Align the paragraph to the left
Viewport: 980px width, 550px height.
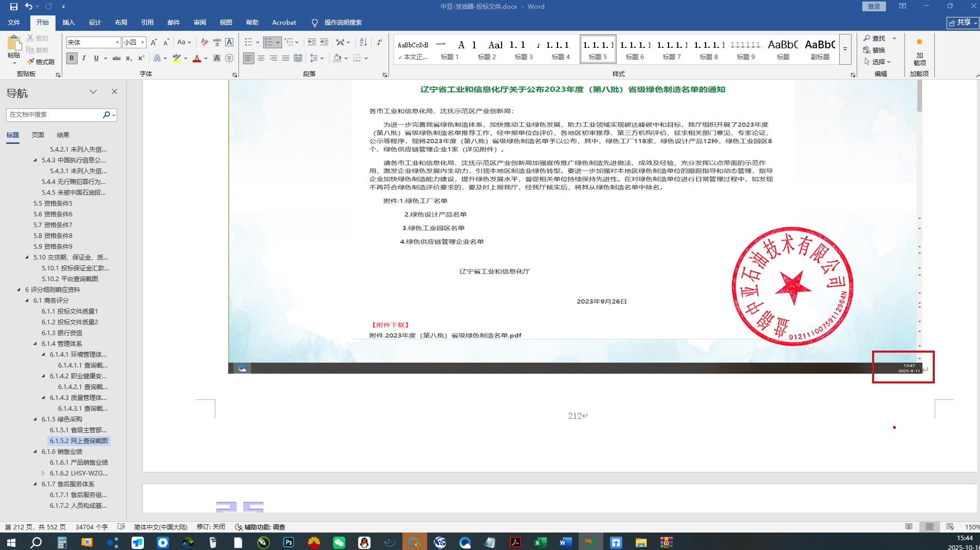tap(249, 58)
